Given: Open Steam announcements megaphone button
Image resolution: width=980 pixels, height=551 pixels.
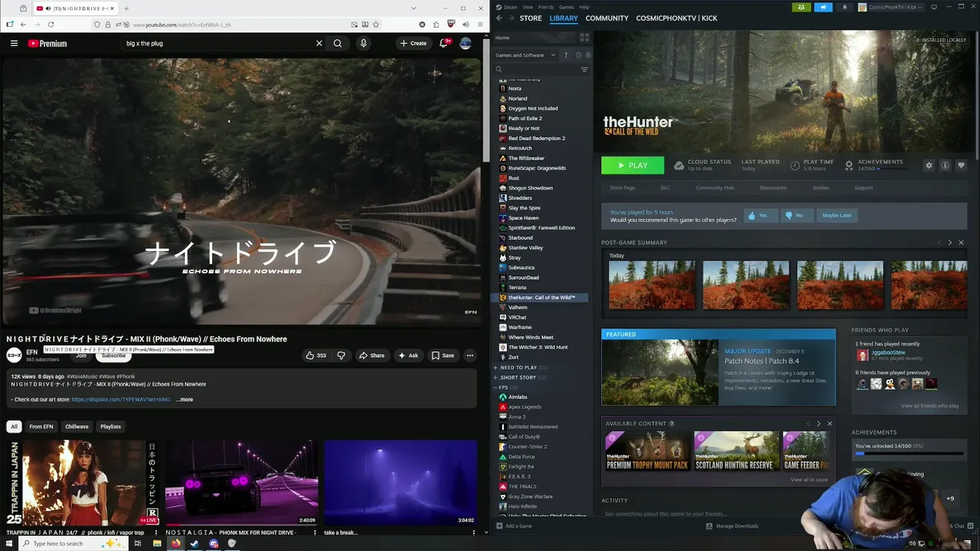Looking at the screenshot, I should tap(823, 7).
